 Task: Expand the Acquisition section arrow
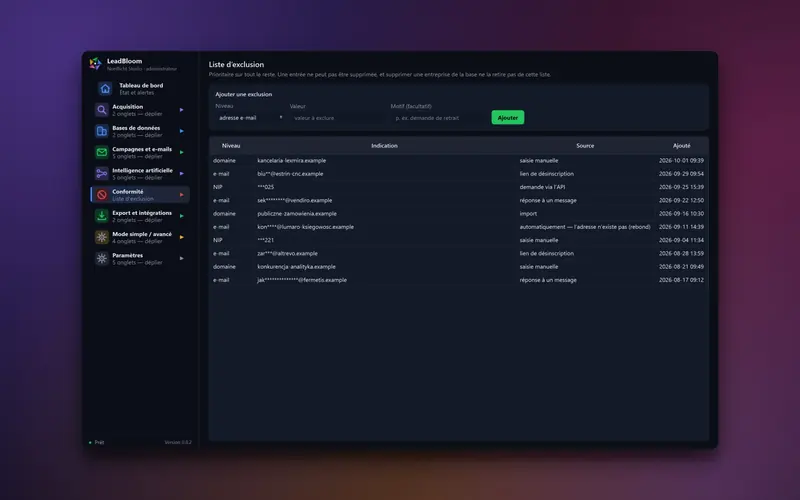[182, 110]
